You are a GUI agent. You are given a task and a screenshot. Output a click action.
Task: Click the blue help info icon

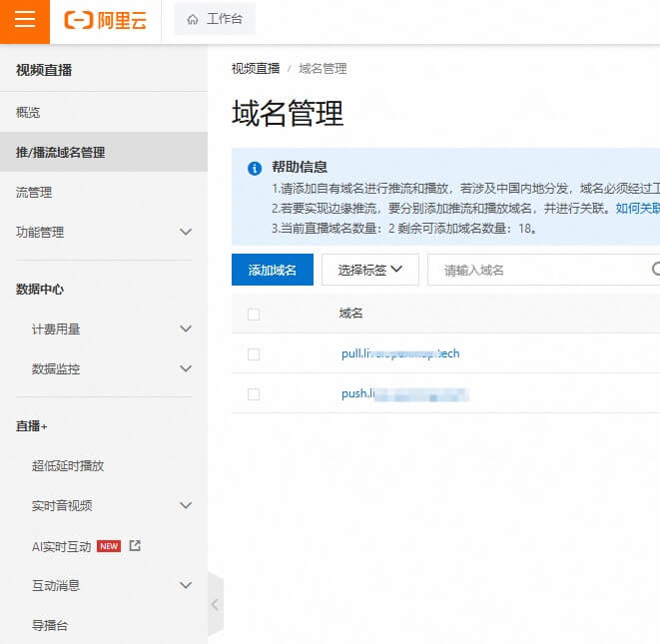click(255, 168)
